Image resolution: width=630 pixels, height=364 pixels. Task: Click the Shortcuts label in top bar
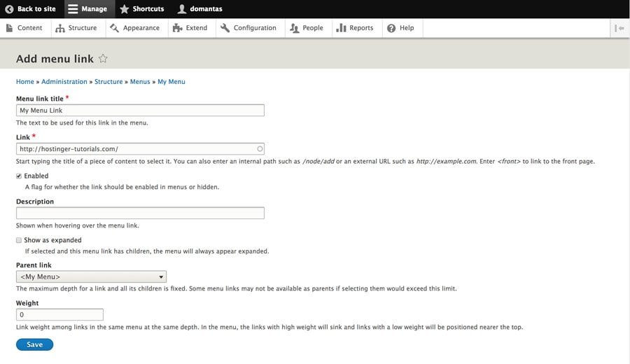(x=148, y=9)
